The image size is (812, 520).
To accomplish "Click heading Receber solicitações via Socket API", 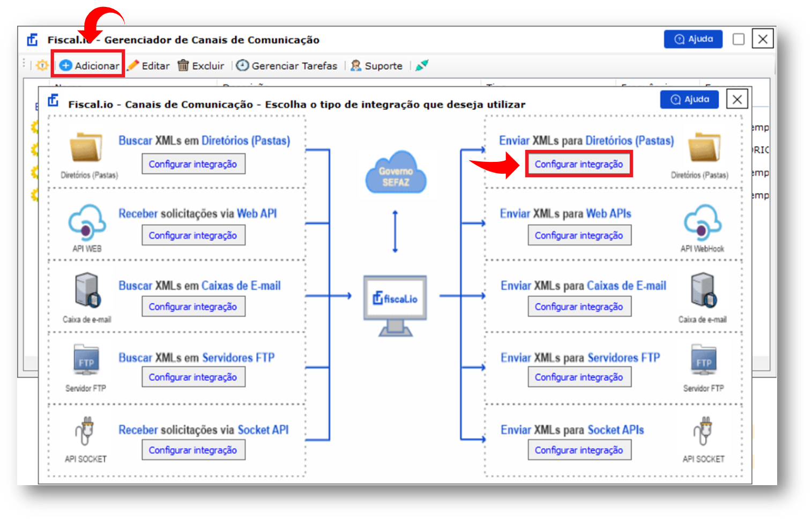I will (x=204, y=430).
